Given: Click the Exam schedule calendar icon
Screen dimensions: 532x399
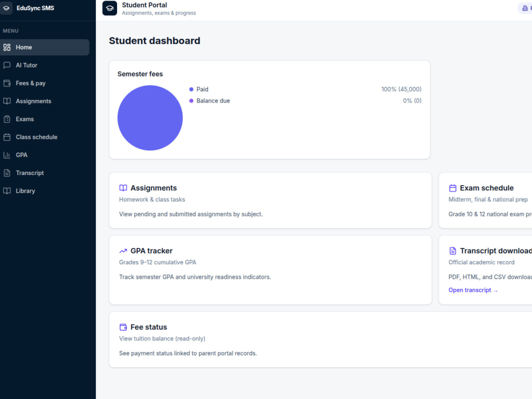Looking at the screenshot, I should (x=453, y=188).
